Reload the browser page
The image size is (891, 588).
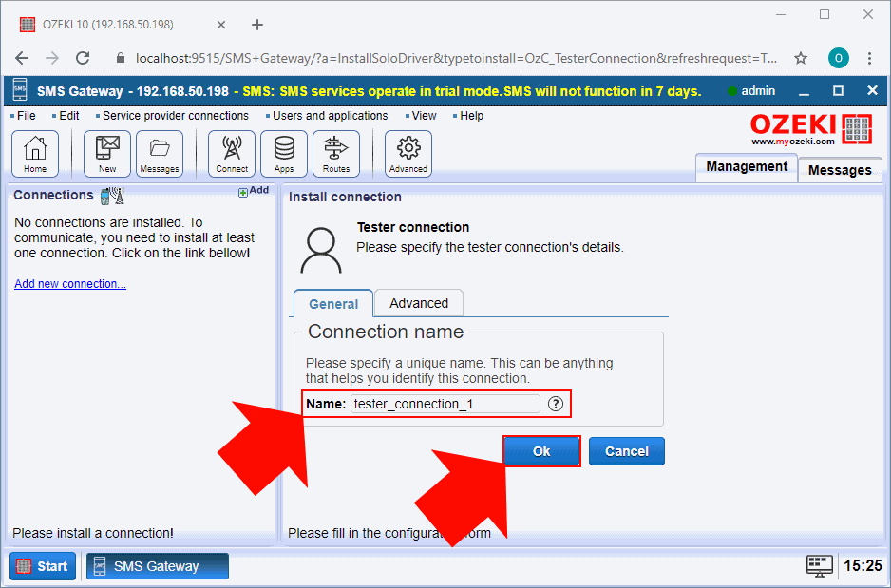pos(83,58)
